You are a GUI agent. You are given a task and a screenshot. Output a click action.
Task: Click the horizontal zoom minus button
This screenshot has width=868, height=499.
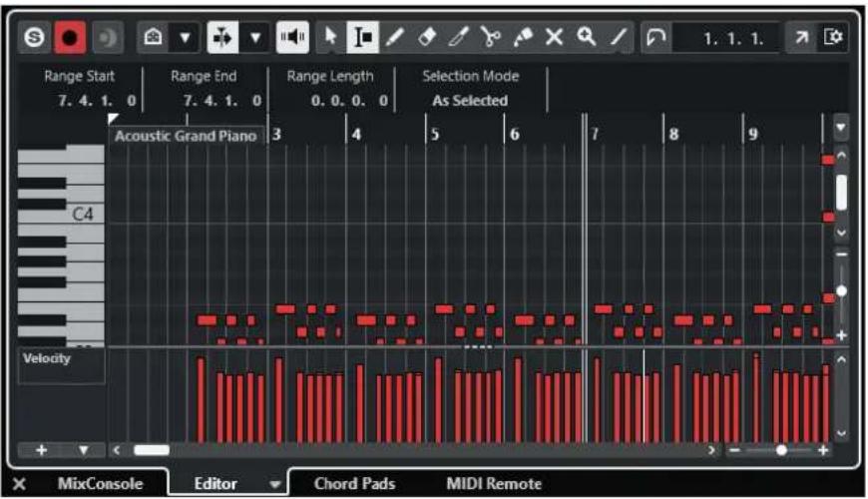pos(734,450)
